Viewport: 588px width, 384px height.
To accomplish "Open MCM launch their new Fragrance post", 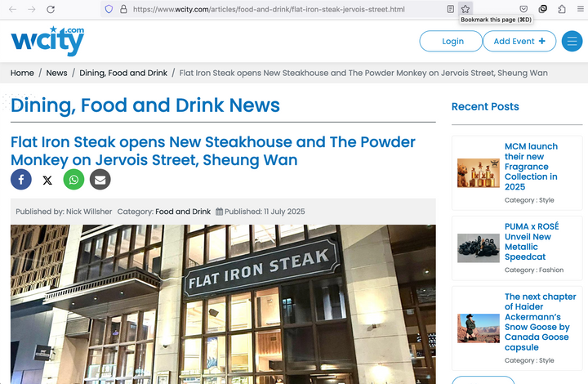I will pos(531,167).
